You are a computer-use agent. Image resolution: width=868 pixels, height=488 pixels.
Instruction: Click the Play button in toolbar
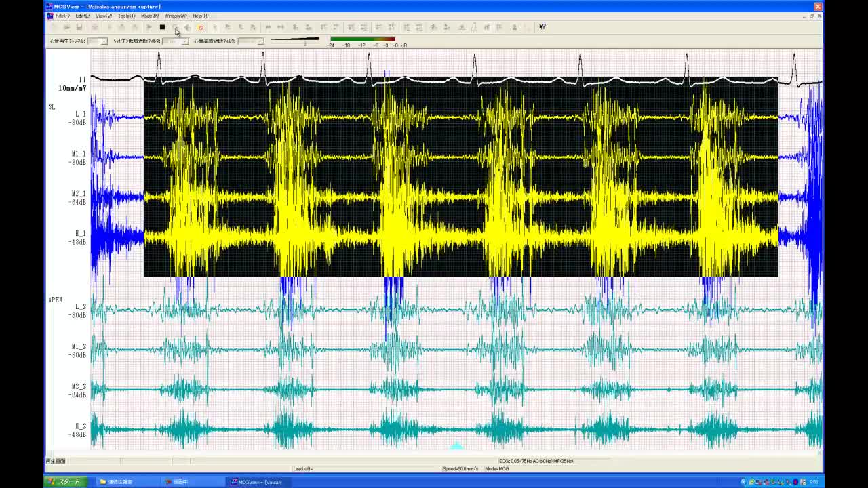[149, 27]
